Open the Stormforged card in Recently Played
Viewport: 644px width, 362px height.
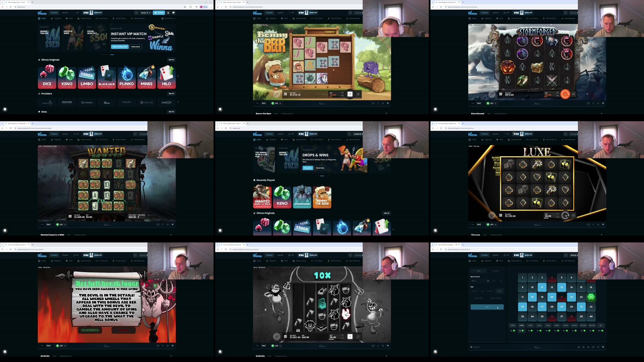point(302,197)
